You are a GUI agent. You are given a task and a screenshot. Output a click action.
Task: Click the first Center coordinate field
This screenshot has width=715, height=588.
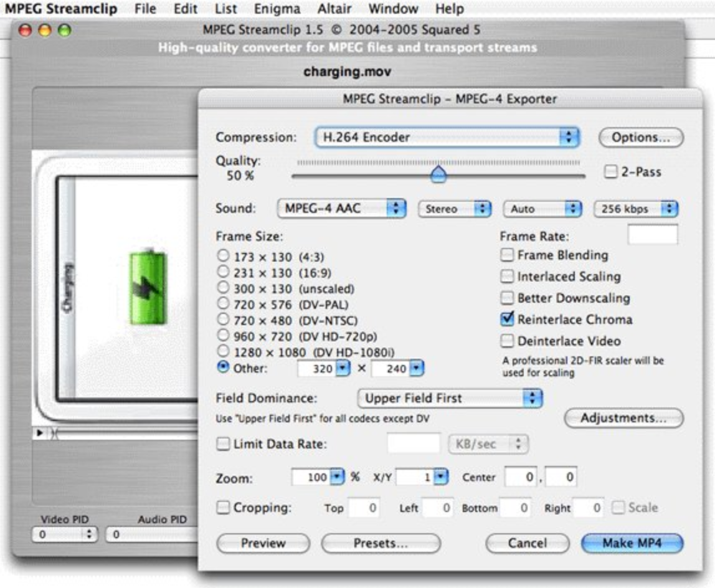coord(520,477)
